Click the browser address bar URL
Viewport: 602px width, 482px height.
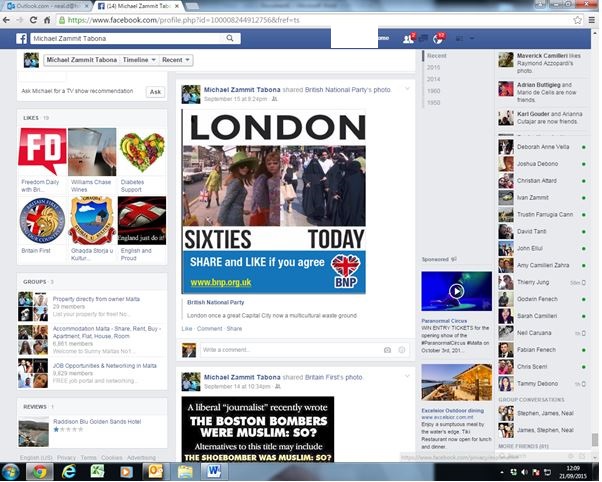pos(184,20)
